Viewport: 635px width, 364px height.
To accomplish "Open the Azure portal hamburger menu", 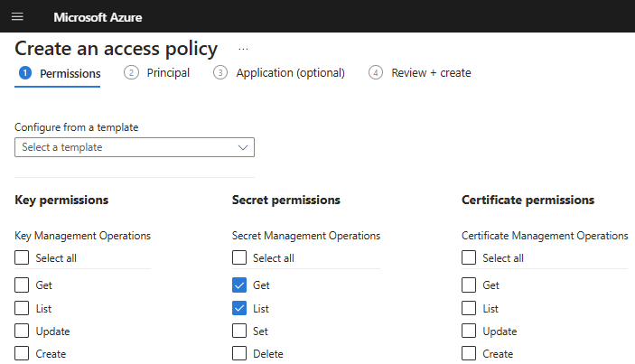I will point(18,17).
